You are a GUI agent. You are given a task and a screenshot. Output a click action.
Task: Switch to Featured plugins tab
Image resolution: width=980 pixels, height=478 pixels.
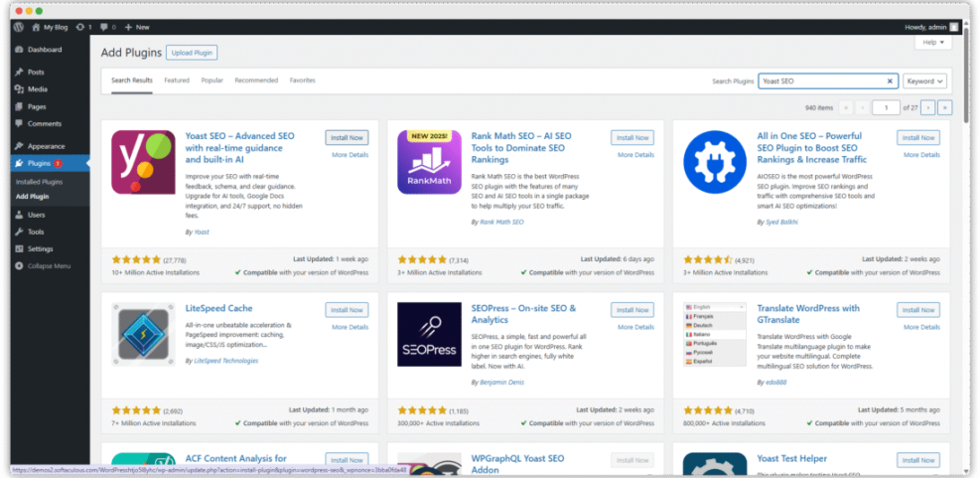177,80
